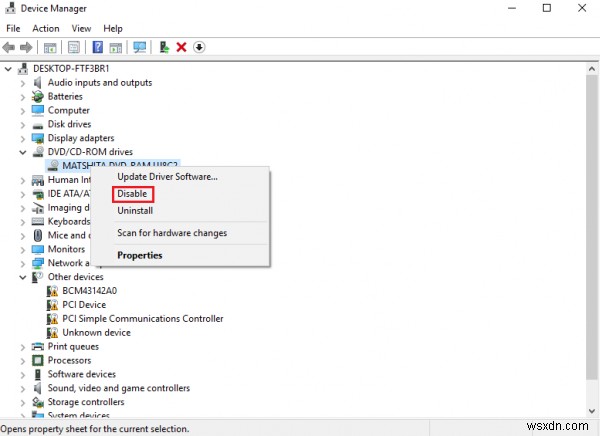
Task: Click the vertical scrollbar thumb
Action: [x=592, y=228]
